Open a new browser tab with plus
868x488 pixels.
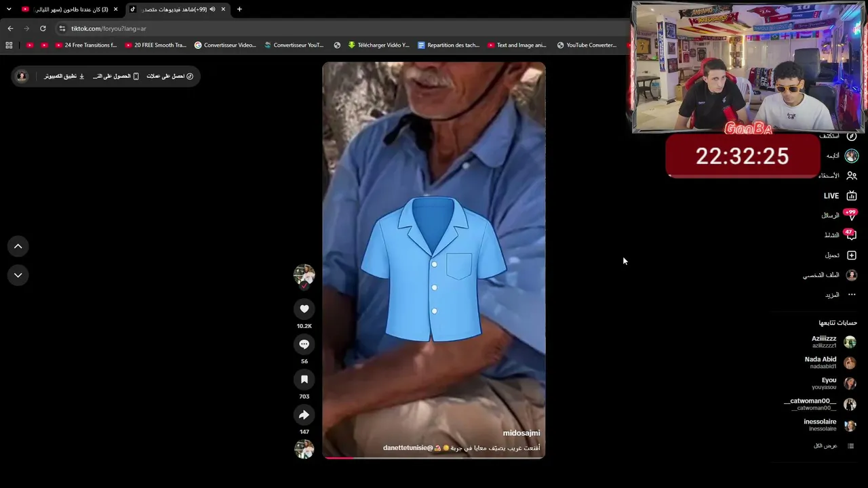click(x=239, y=9)
